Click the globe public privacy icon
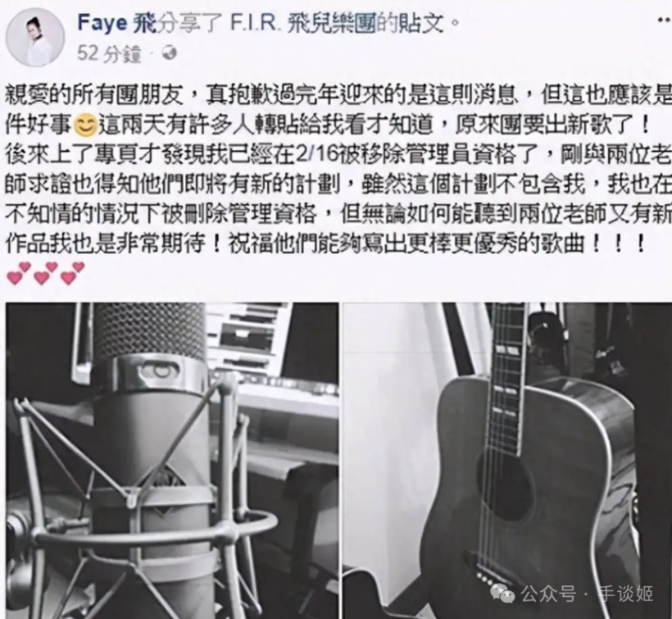Viewport: 672px width, 619px height. [x=170, y=53]
